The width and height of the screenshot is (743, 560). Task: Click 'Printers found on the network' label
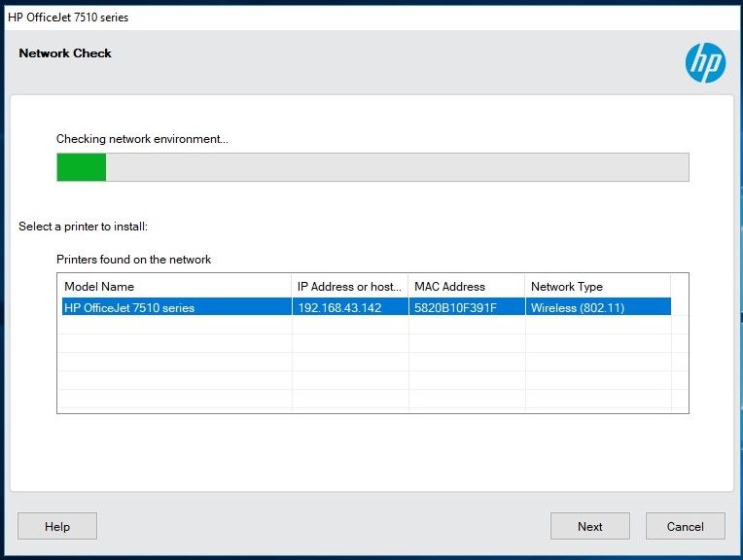pyautogui.click(x=133, y=260)
